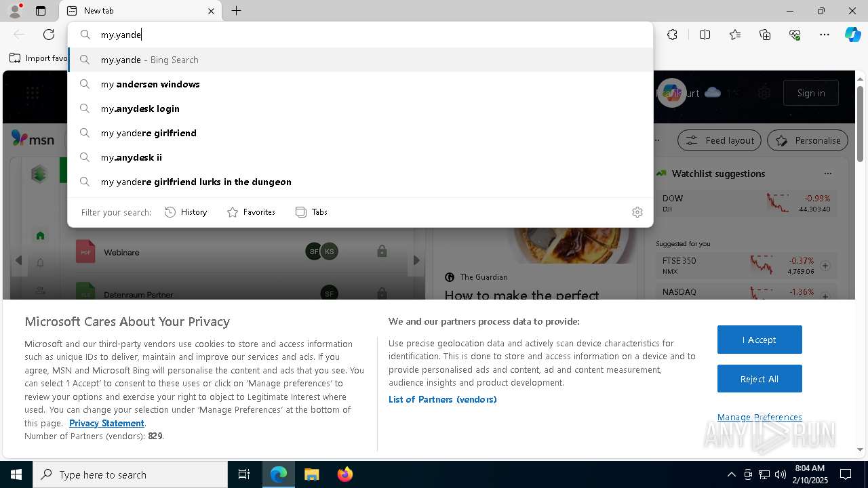Open the Privacy Statement link

coord(106,423)
